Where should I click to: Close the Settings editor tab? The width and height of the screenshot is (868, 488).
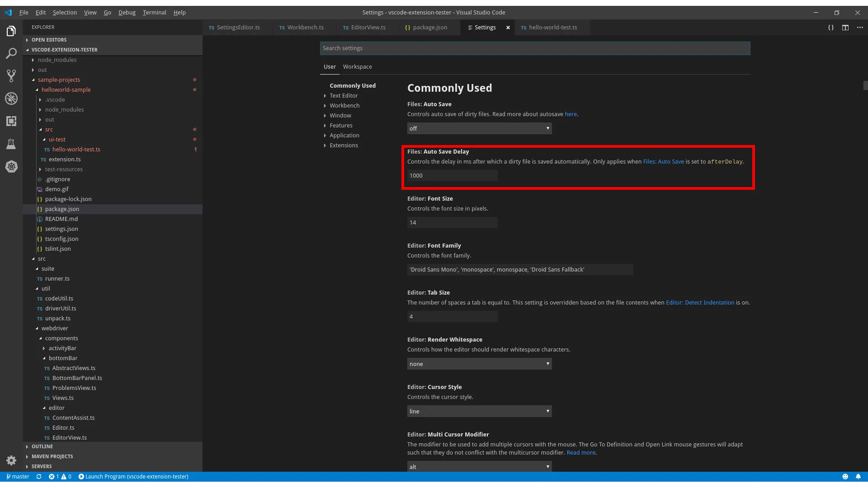click(x=508, y=28)
